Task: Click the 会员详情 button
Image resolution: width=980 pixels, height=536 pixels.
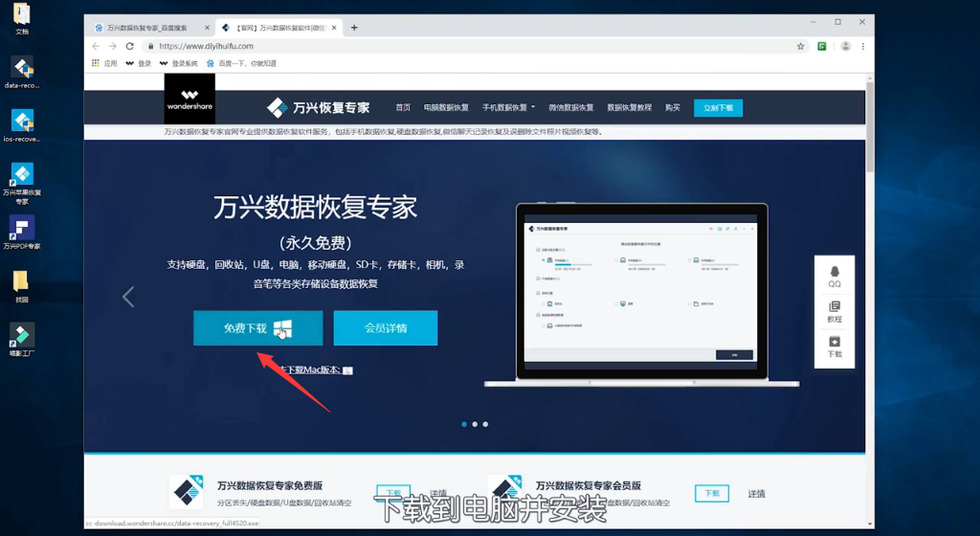Action: tap(386, 328)
